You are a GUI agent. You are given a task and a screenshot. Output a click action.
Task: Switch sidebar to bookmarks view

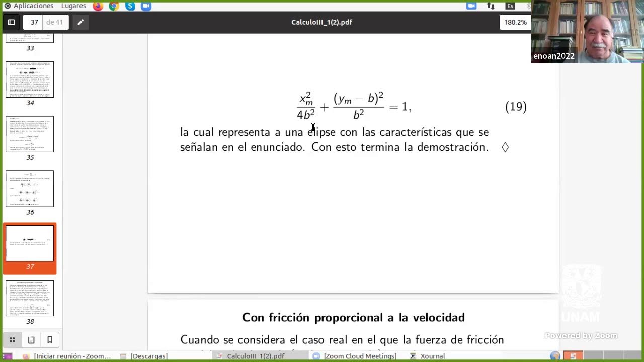coord(50,340)
